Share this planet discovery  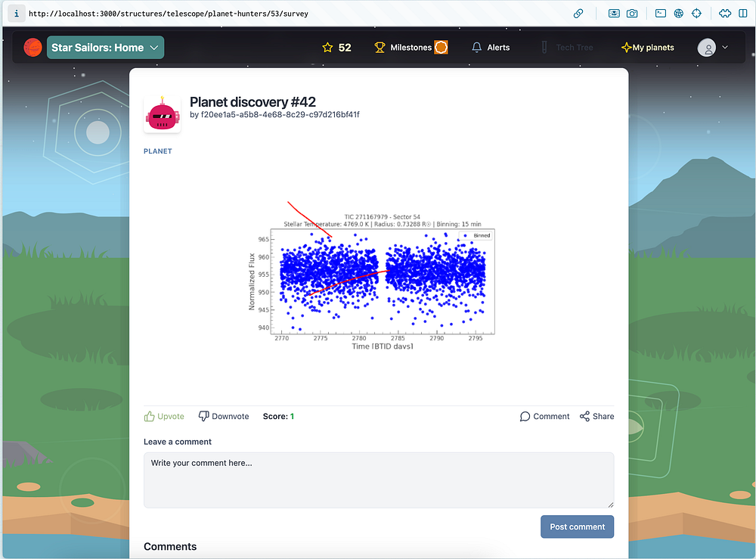point(596,416)
